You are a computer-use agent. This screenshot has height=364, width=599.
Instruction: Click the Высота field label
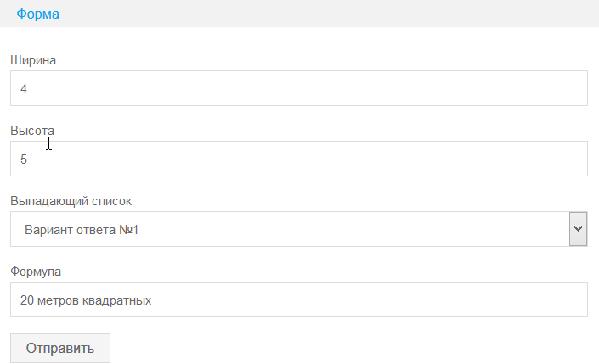[x=32, y=131]
